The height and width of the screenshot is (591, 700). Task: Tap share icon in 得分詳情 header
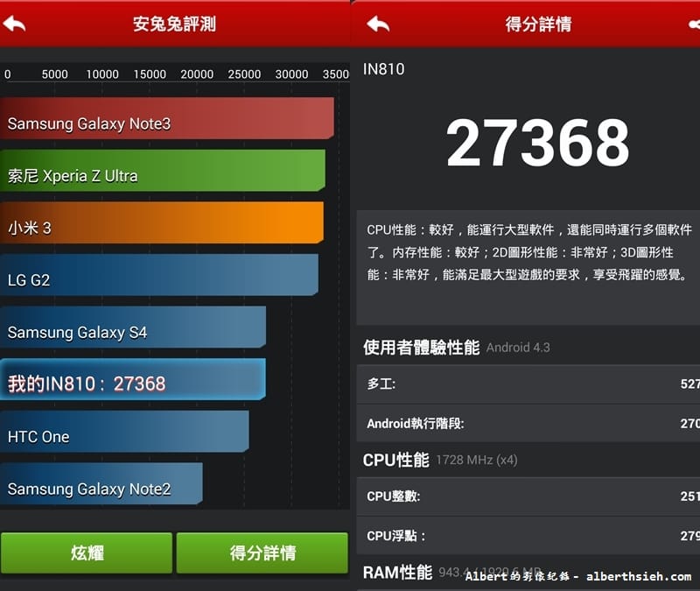pyautogui.click(x=694, y=25)
